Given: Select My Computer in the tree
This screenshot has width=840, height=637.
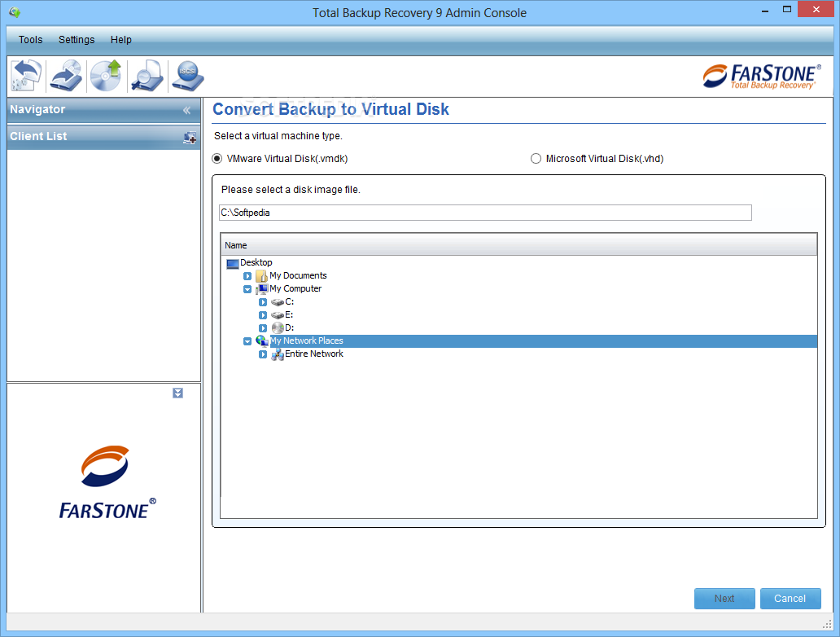Looking at the screenshot, I should tap(295, 288).
